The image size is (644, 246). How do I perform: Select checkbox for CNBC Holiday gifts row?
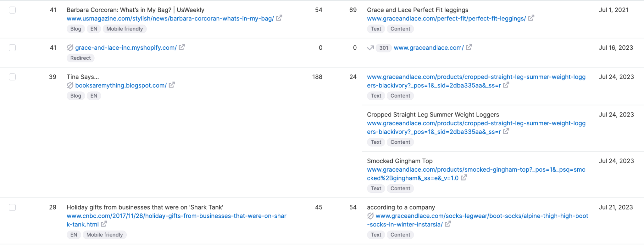pos(12,207)
